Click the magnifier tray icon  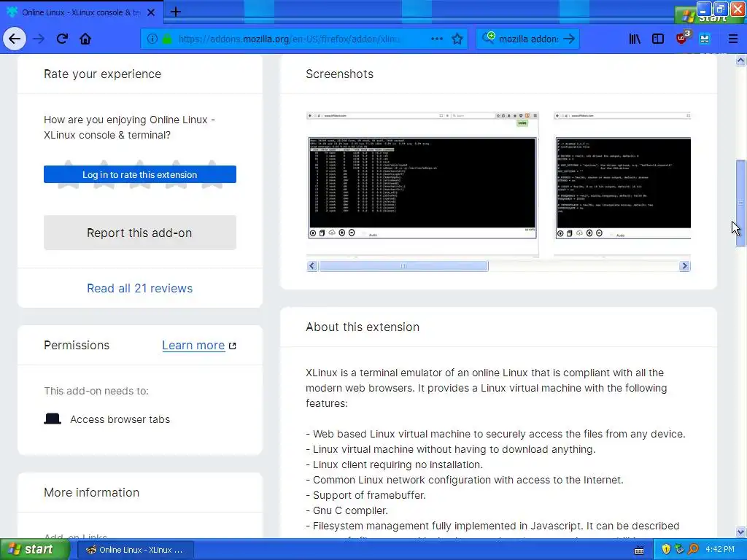click(693, 550)
